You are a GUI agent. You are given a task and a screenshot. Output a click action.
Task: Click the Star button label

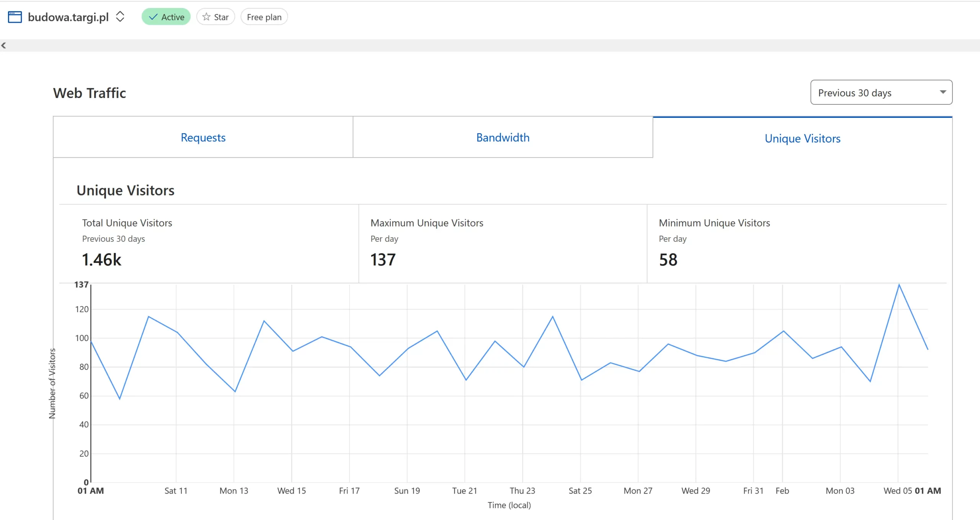pyautogui.click(x=221, y=17)
